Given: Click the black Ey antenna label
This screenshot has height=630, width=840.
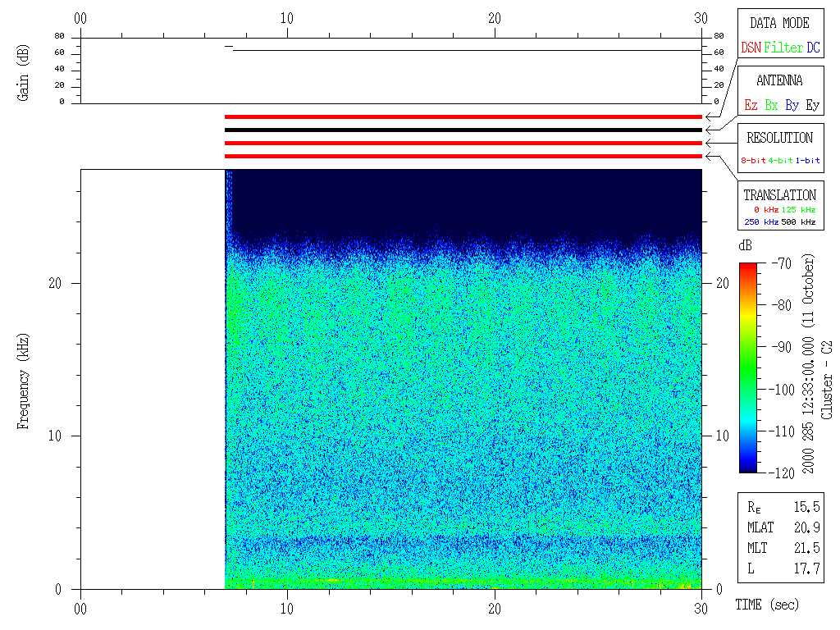Looking at the screenshot, I should click(812, 106).
